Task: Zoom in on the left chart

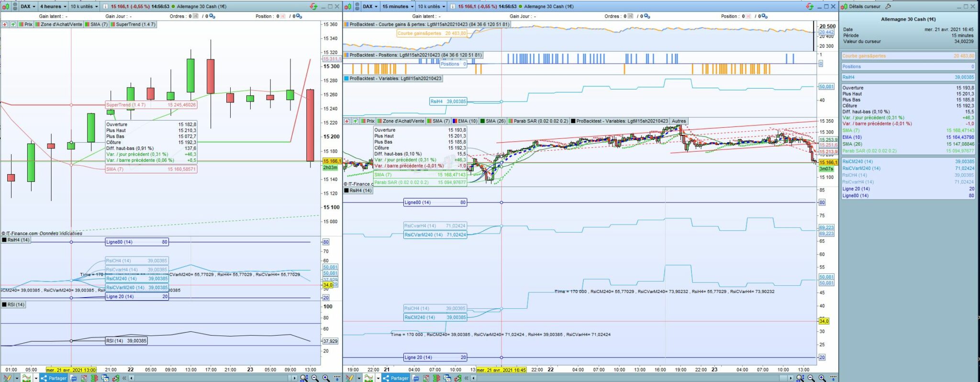Action: [326, 378]
